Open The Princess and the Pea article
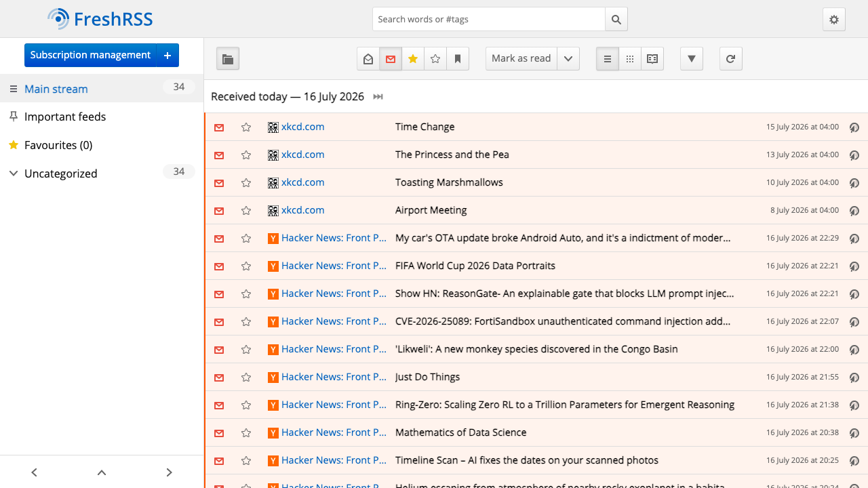The image size is (868, 488). [x=452, y=155]
